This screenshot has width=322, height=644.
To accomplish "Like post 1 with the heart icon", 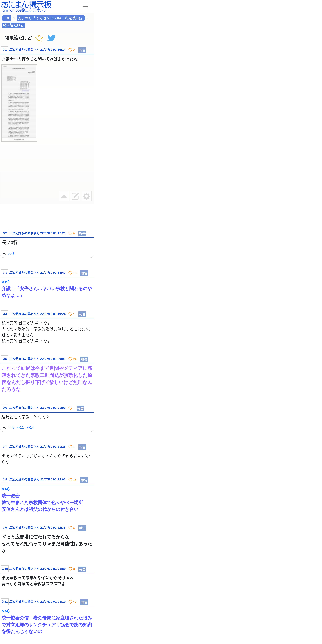I will tap(70, 50).
